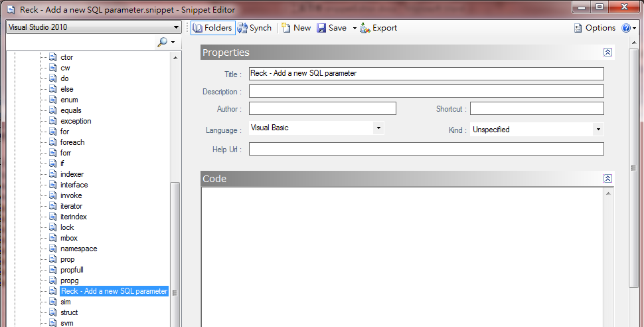Select the forr snippet
Image resolution: width=644 pixels, height=327 pixels.
(x=66, y=153)
